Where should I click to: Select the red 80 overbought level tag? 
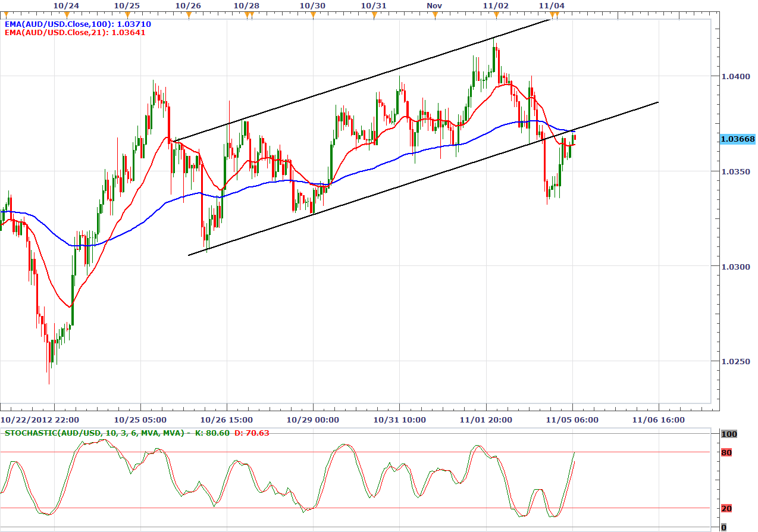[726, 453]
